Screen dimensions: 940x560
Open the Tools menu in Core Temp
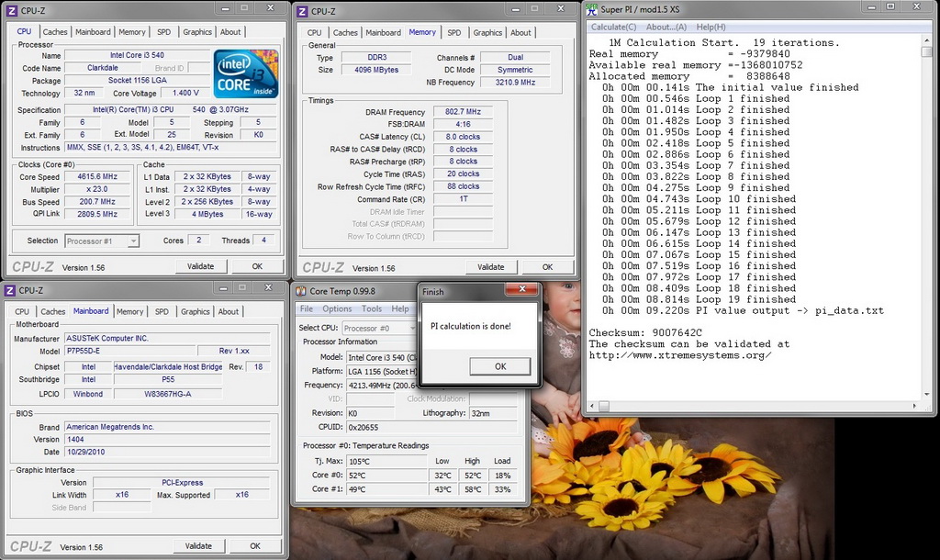click(371, 309)
